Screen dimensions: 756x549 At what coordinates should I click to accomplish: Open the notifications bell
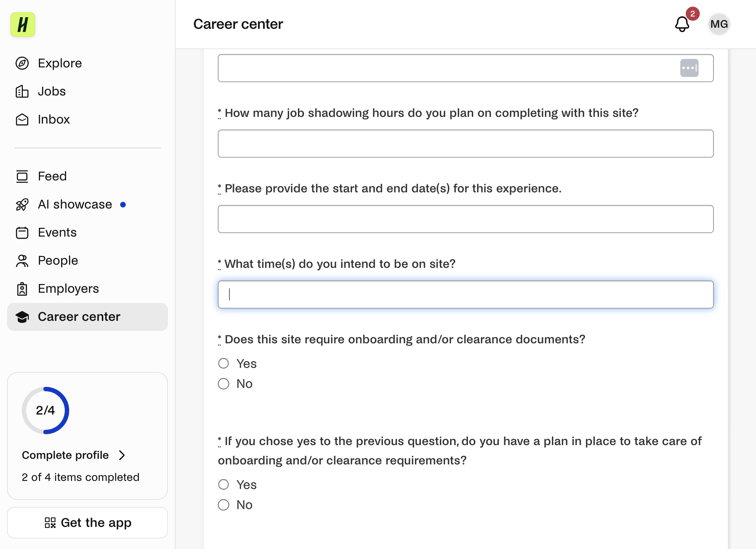tap(682, 24)
